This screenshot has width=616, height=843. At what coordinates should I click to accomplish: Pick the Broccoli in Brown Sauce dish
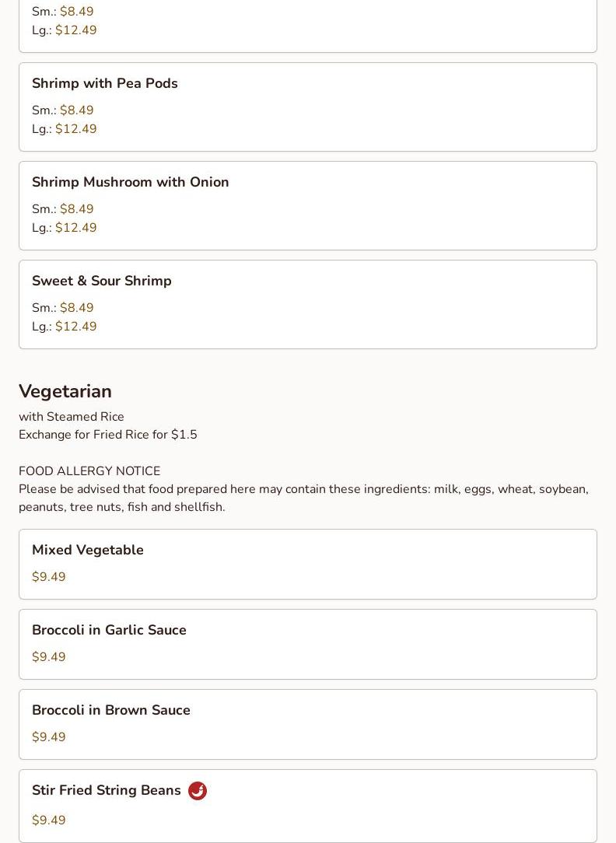tap(111, 710)
